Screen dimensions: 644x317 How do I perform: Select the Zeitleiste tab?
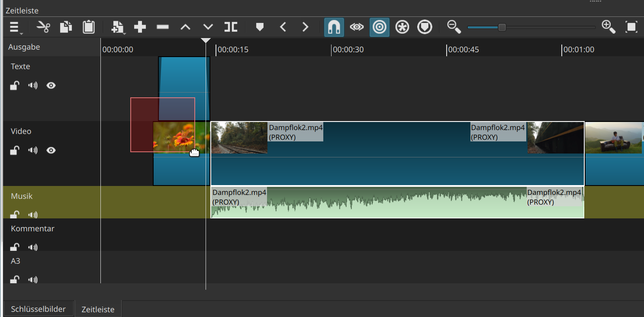click(x=98, y=309)
